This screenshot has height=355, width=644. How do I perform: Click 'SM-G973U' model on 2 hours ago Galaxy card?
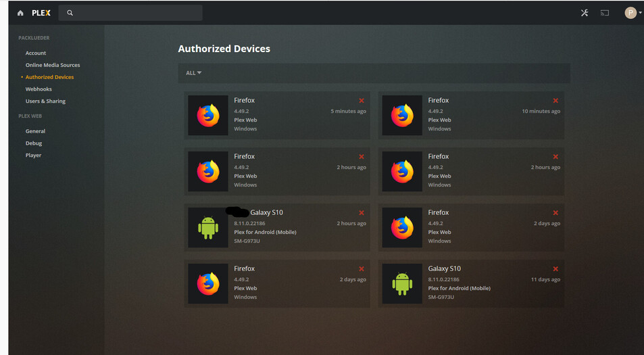pos(247,241)
